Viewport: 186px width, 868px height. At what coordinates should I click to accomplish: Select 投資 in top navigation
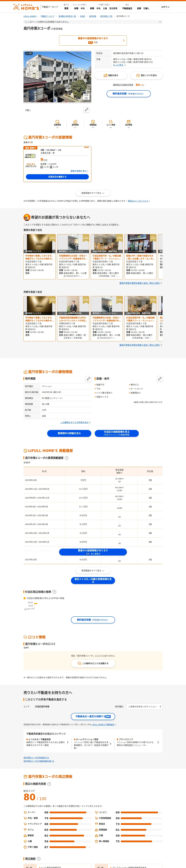(139, 8)
